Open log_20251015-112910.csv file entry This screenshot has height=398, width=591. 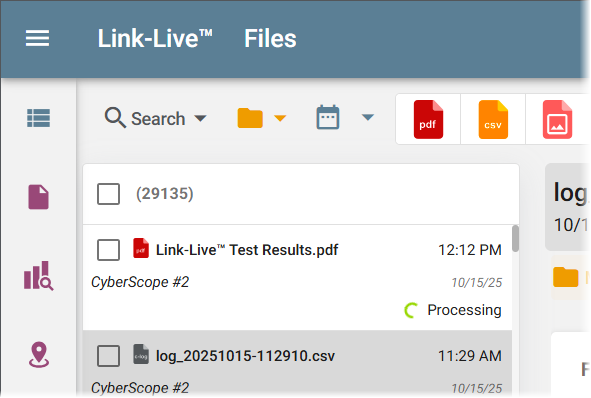tap(245, 356)
